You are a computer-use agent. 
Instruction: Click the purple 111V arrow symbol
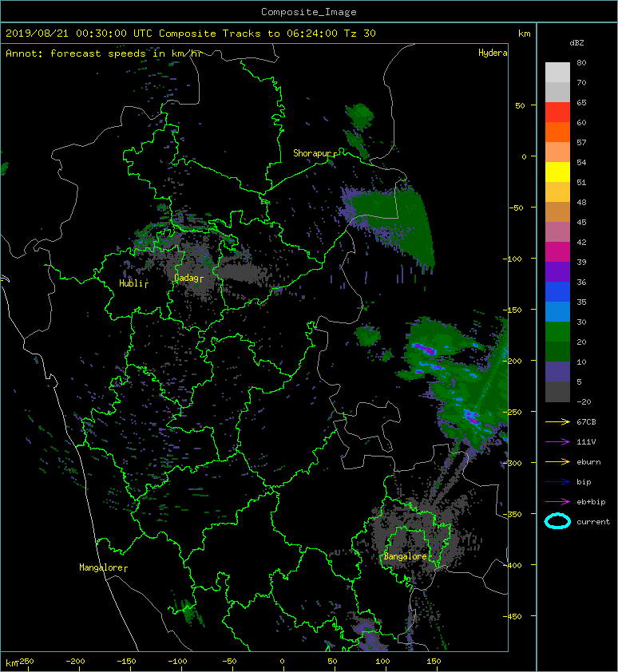click(557, 442)
